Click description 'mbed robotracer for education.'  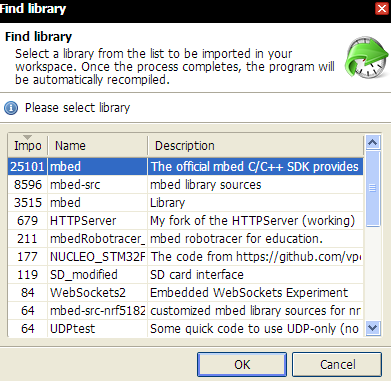[236, 239]
